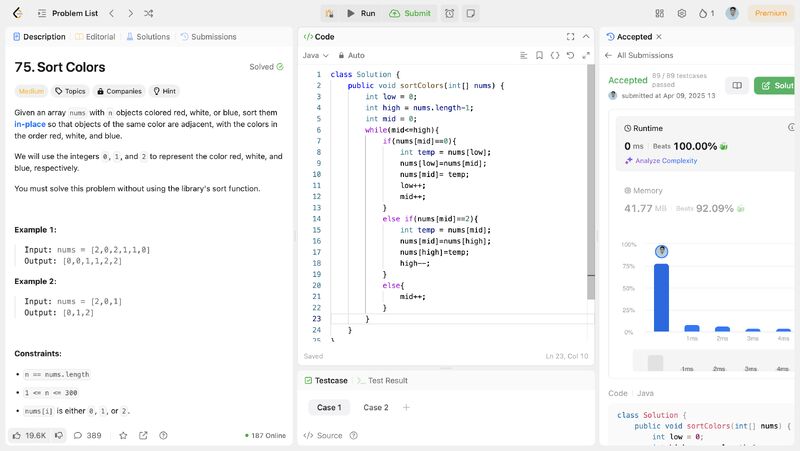Run the code with the Run button

click(360, 13)
